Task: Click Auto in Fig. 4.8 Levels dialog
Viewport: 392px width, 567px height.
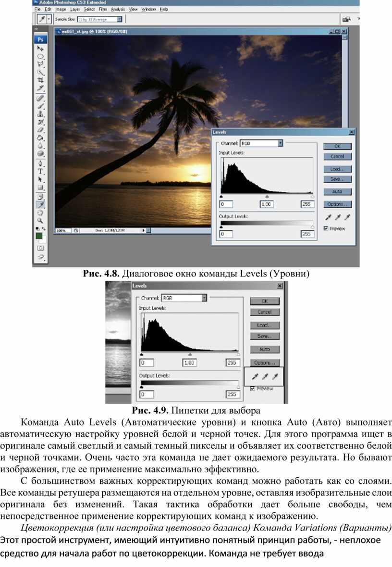Action: tap(337, 192)
